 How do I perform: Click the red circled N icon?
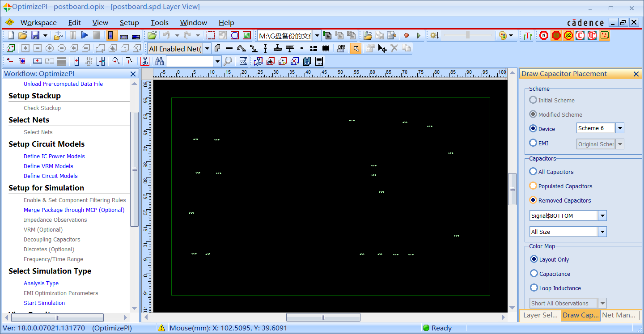[x=544, y=35]
